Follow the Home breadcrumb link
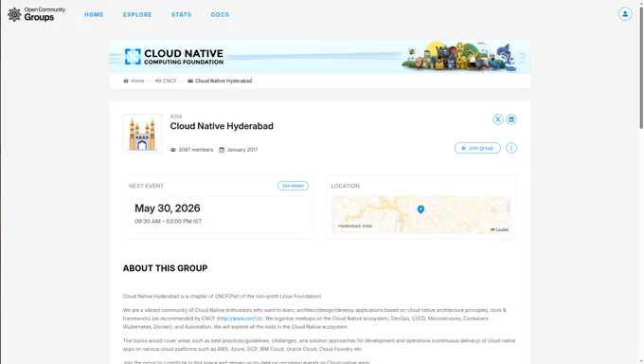Viewport: 644px width, 364px height. tap(134, 81)
